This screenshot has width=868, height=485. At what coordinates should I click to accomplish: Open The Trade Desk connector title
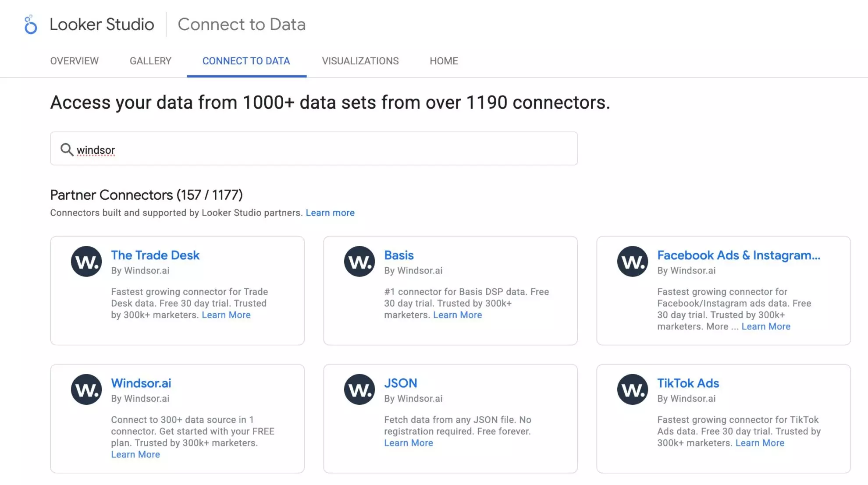155,255
